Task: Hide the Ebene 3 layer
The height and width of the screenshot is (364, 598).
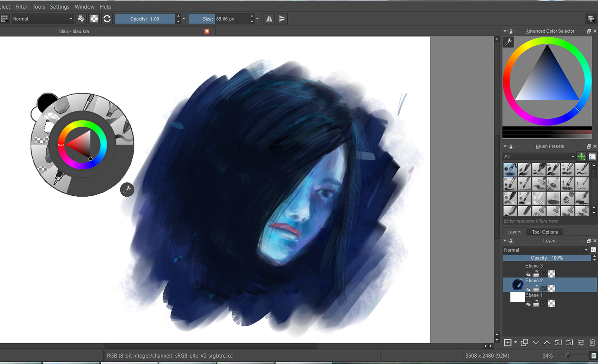Action: click(x=528, y=274)
